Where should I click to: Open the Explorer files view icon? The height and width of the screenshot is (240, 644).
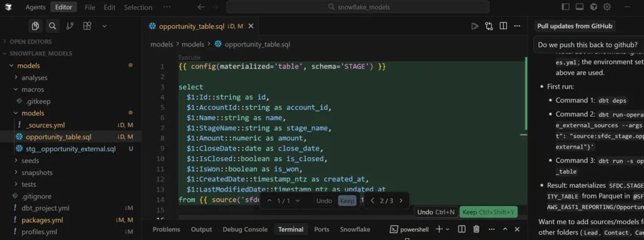(x=35, y=26)
